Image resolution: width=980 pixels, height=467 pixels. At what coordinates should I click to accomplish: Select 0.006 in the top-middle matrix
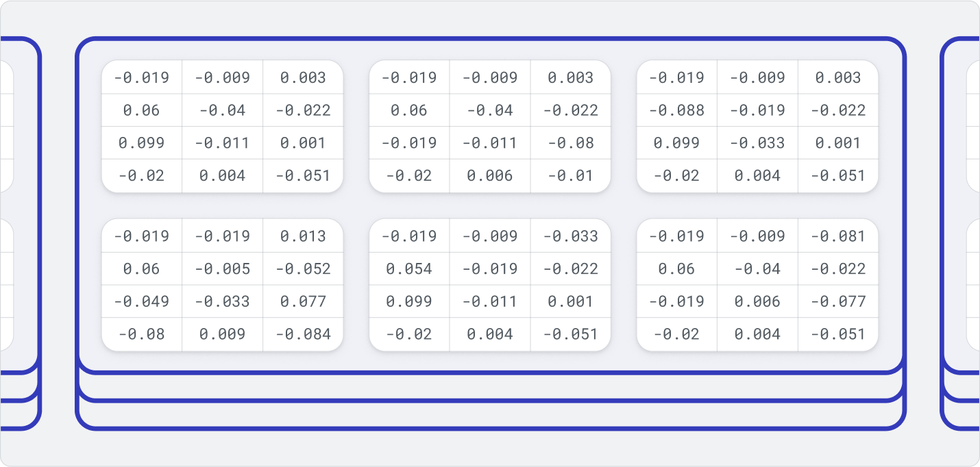(490, 176)
